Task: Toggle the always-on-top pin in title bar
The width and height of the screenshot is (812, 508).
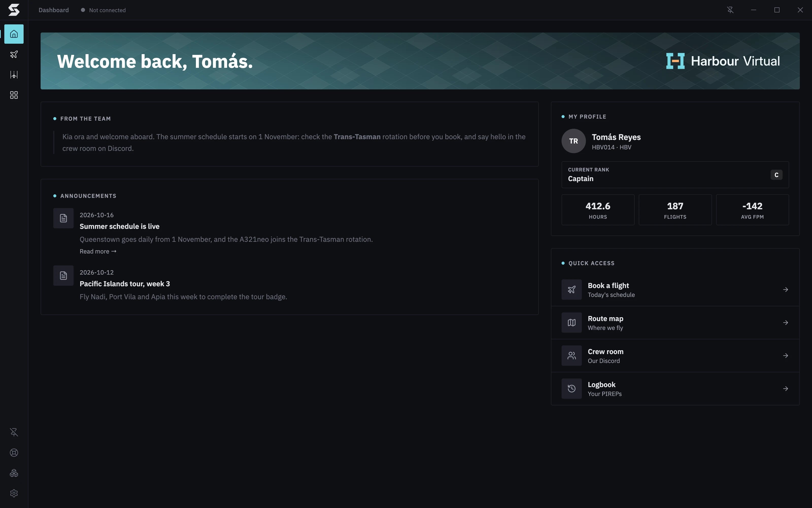Action: point(730,10)
